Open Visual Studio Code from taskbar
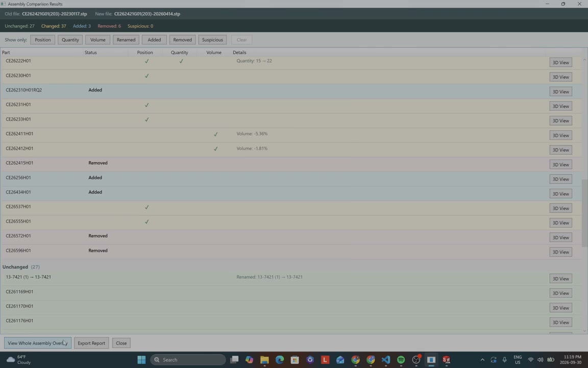 tap(385, 360)
